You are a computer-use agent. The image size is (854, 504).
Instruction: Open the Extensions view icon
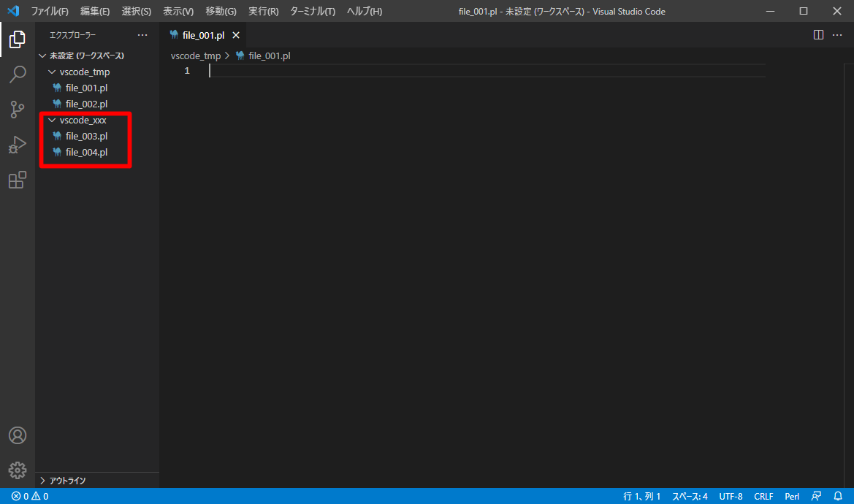coord(17,180)
